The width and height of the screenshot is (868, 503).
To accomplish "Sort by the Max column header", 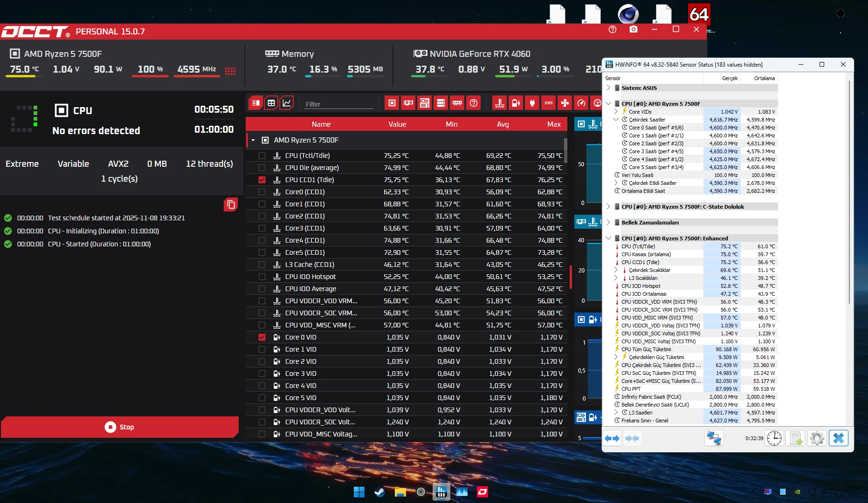I will pos(554,124).
